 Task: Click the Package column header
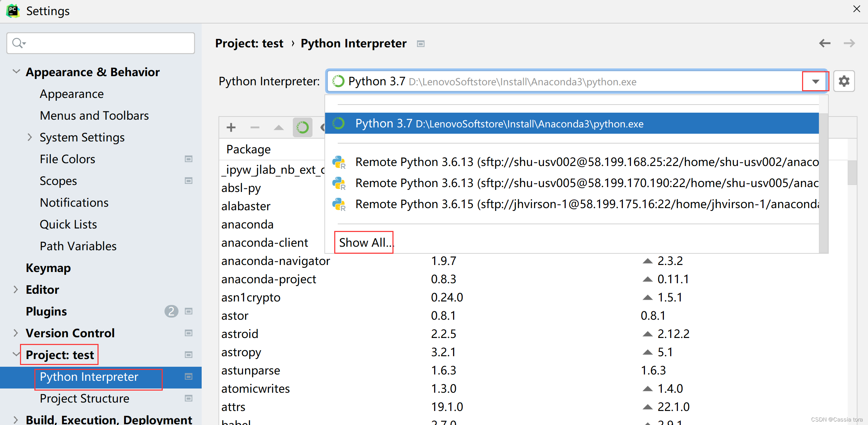click(x=249, y=149)
